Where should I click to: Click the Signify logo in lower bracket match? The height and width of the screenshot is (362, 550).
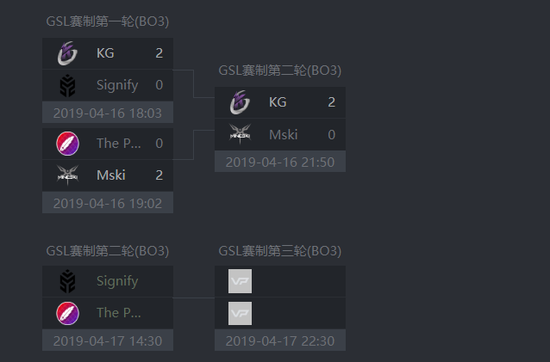pyautogui.click(x=67, y=281)
